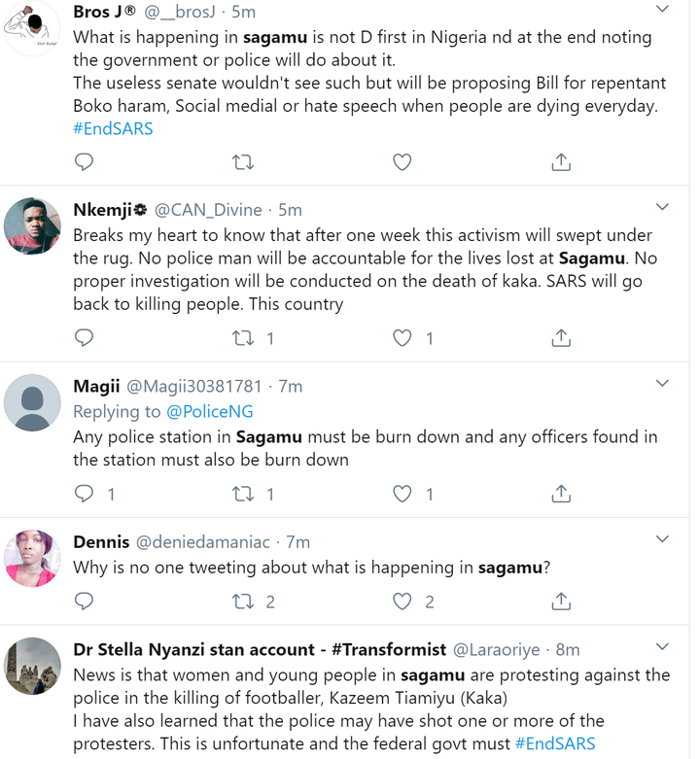
Task: Retweet Bros J's Sagamu tweet
Action: [x=243, y=162]
